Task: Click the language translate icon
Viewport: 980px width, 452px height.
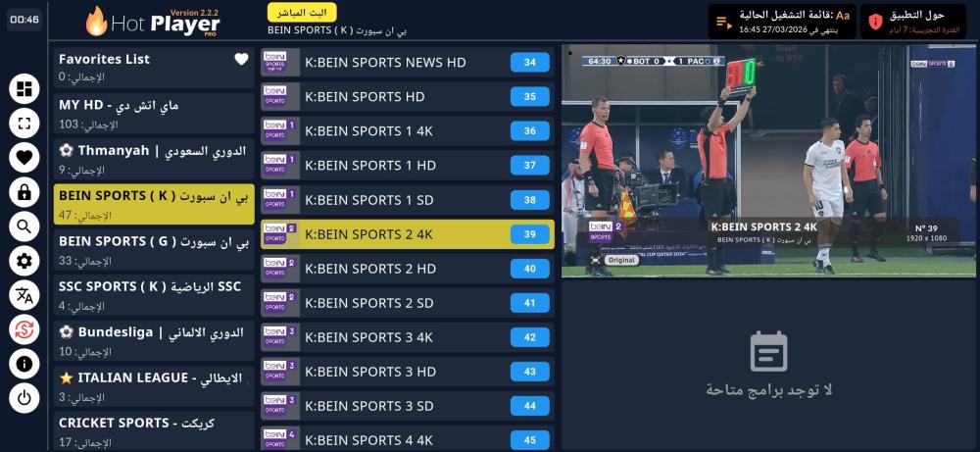Action: [24, 295]
